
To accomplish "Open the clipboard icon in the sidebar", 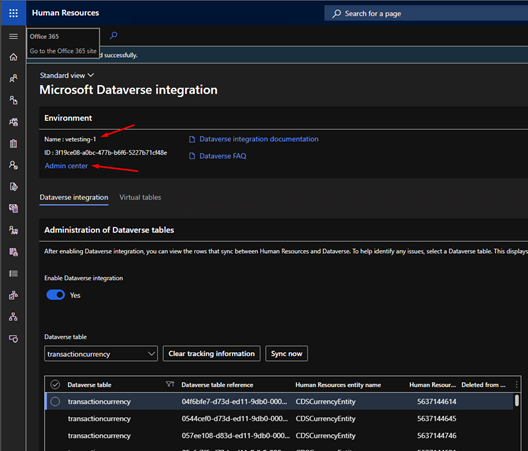I will point(13,143).
